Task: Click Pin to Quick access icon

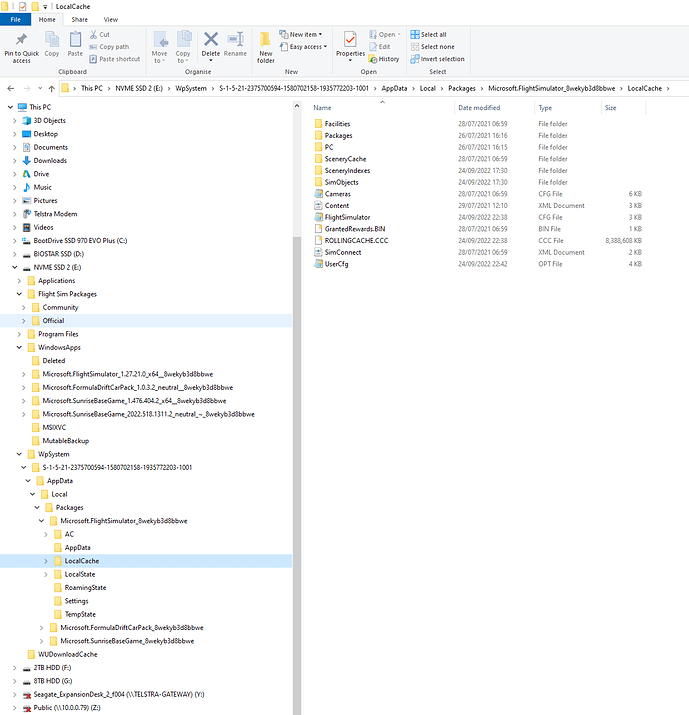Action: [21, 40]
